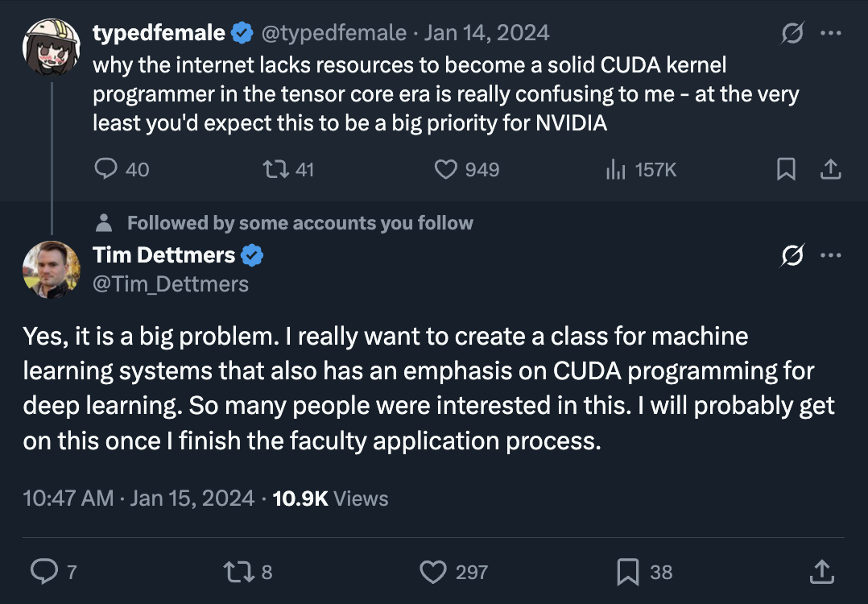Open the Jan 14, 2024 tweet timestamp
This screenshot has width=868, height=604.
[x=486, y=33]
